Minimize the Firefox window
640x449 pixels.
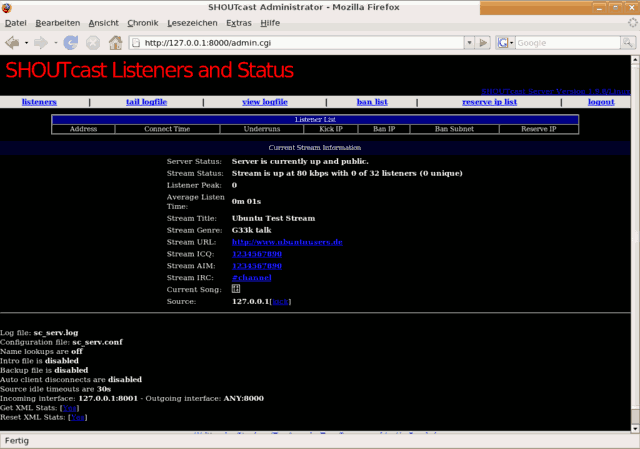point(599,8)
